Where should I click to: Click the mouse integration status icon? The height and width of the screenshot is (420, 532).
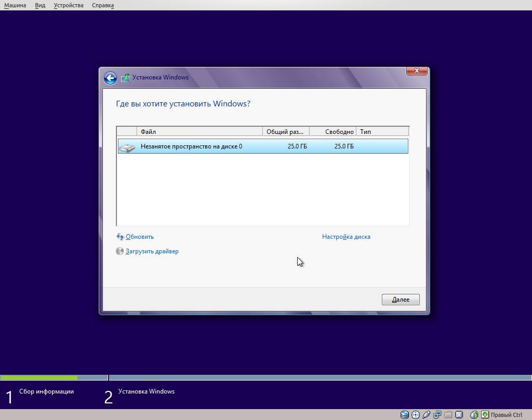[474, 415]
